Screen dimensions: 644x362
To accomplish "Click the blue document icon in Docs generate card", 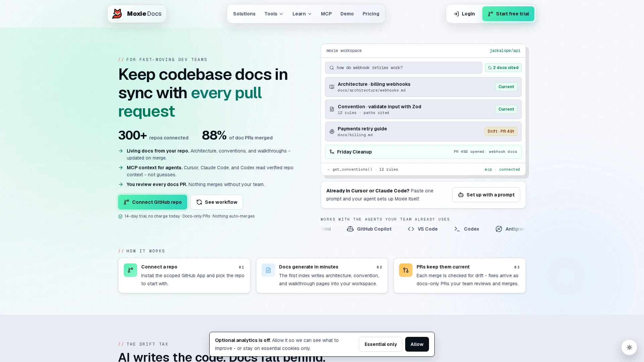I will 268,270.
